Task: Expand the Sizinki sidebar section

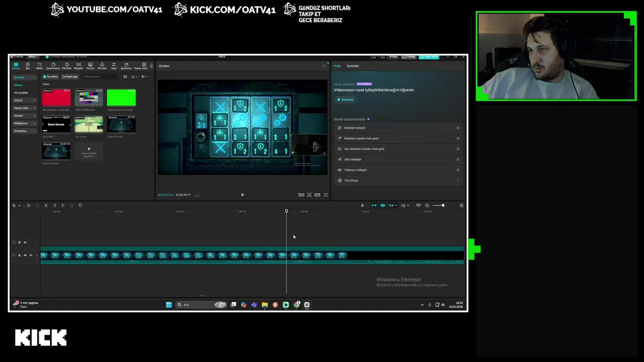Action: [x=24, y=100]
